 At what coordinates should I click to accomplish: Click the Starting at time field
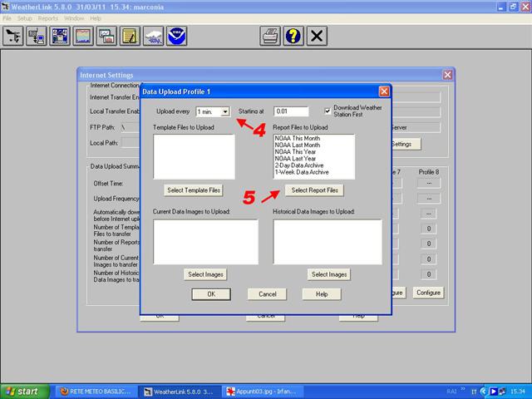pyautogui.click(x=291, y=111)
